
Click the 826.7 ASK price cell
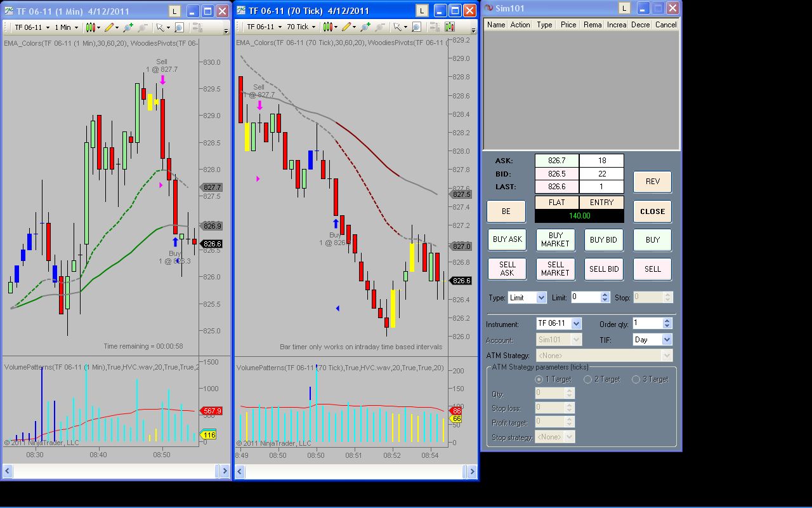tap(557, 161)
